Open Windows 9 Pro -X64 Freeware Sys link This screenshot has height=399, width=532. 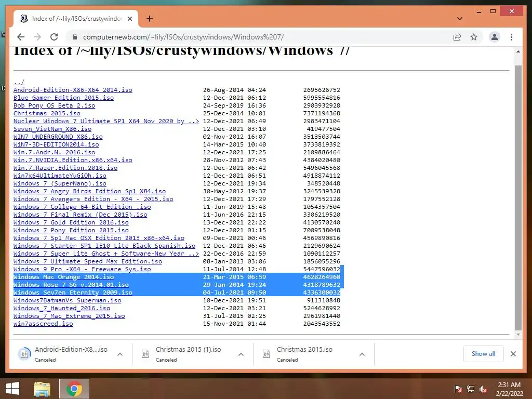(x=82, y=270)
